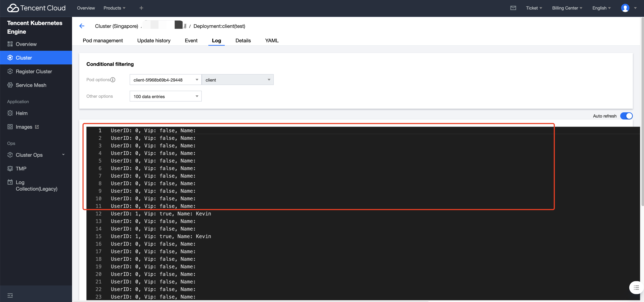Expand the 100 data entries dropdown
Image resolution: width=644 pixels, height=302 pixels.
coord(166,96)
